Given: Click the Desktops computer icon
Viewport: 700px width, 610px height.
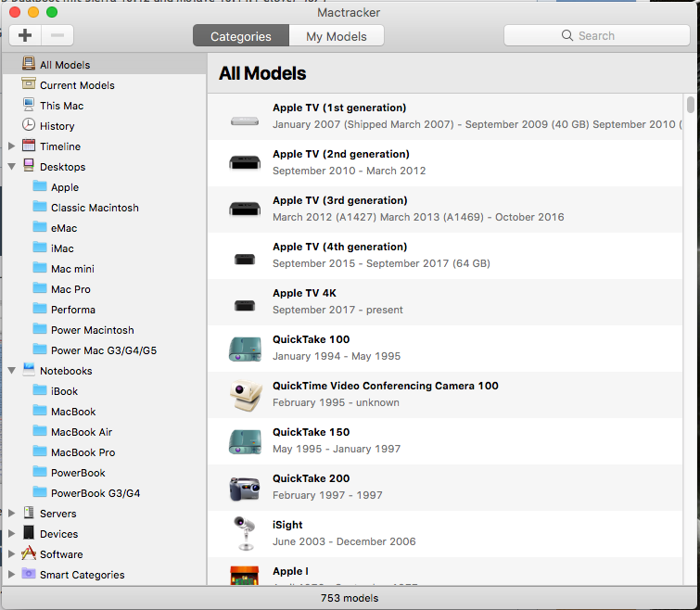Looking at the screenshot, I should (x=29, y=166).
